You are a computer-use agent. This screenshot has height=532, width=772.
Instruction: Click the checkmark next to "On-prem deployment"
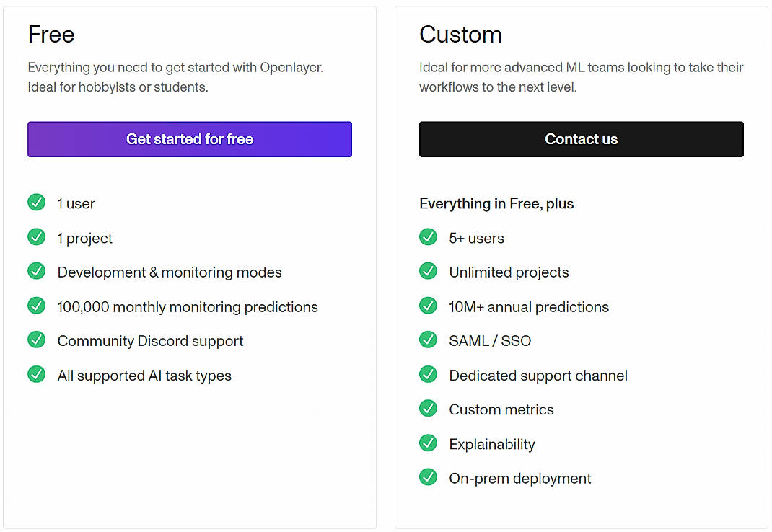tap(428, 477)
